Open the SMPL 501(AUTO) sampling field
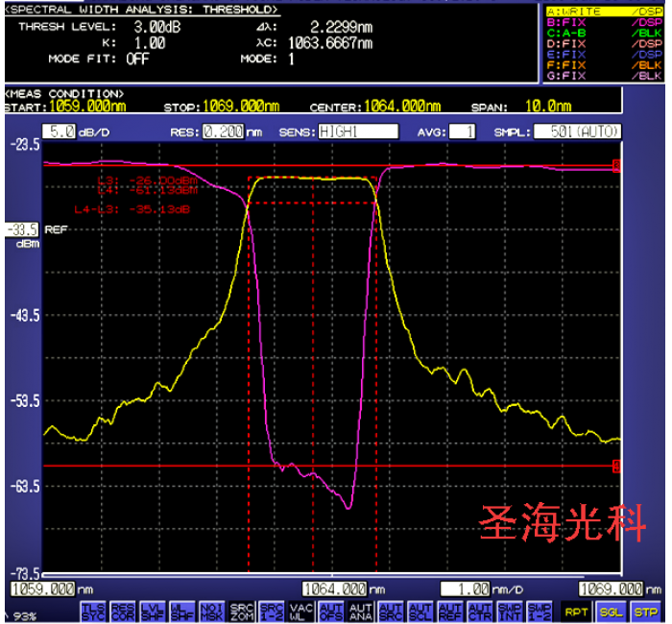The image size is (672, 624). coord(577,132)
